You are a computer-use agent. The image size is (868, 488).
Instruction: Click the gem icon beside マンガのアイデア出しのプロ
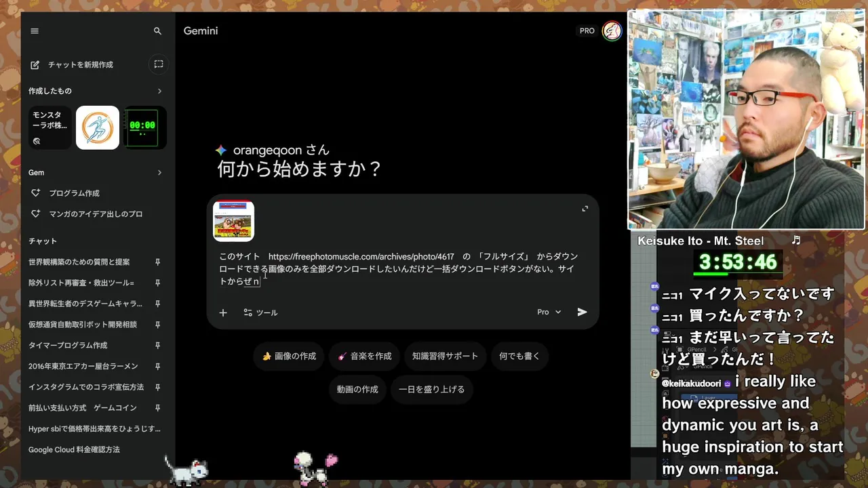[36, 214]
